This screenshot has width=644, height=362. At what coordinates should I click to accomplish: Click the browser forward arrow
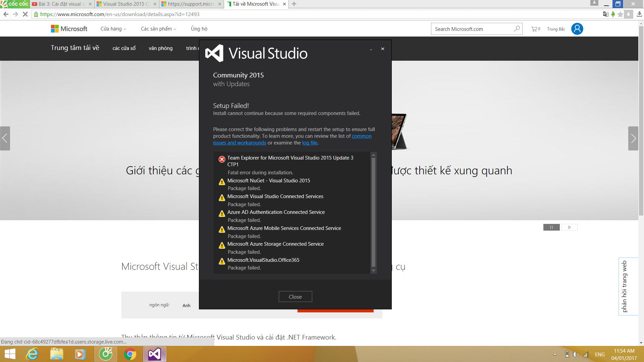click(15, 14)
